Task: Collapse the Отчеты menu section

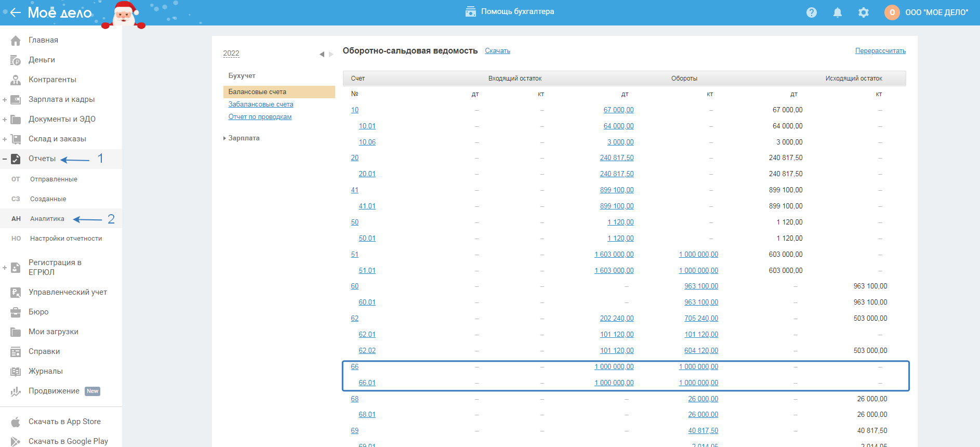Action: 5,159
